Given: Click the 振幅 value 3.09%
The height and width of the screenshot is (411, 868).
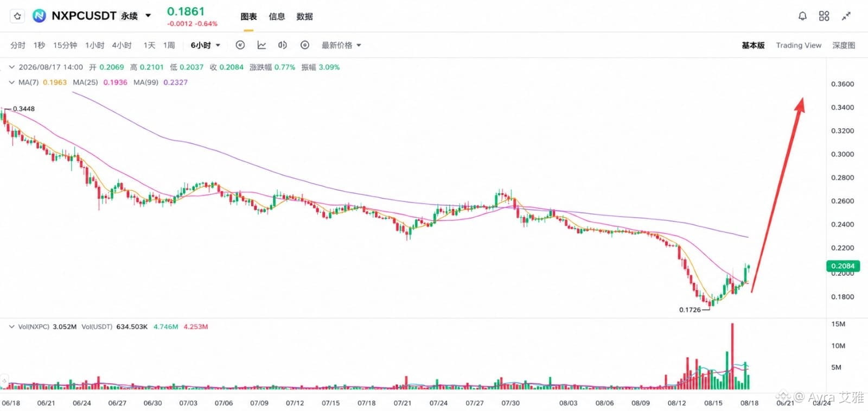Looking at the screenshot, I should [329, 67].
